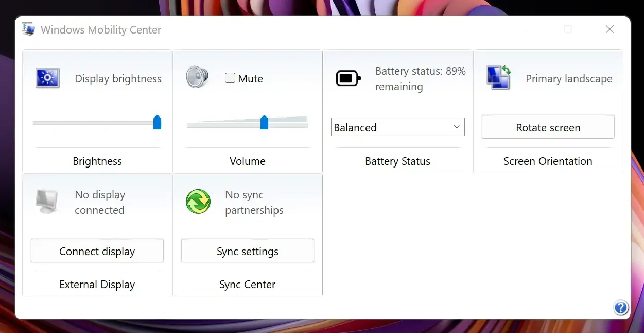
Task: Click the external display monitor icon
Action: pos(47,201)
